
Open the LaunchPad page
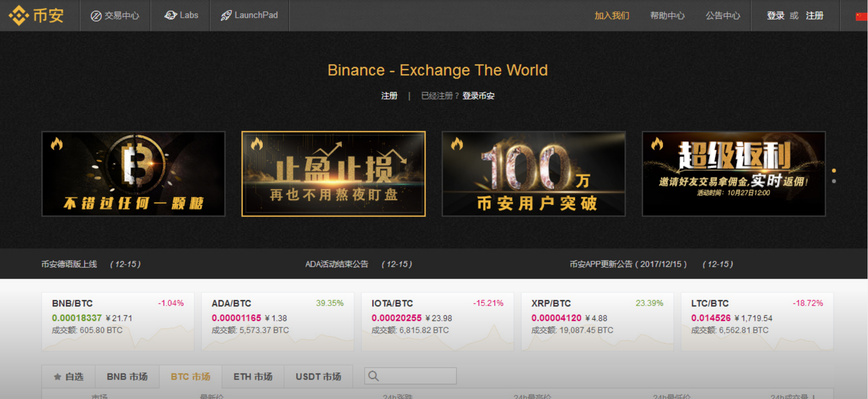249,15
